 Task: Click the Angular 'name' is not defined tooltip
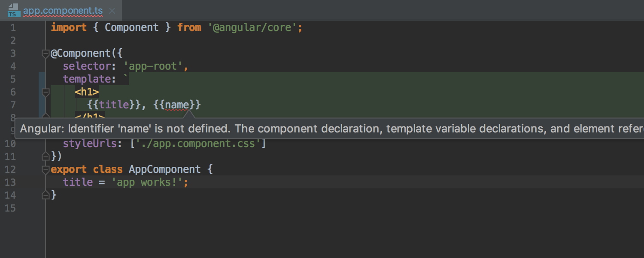click(329, 129)
